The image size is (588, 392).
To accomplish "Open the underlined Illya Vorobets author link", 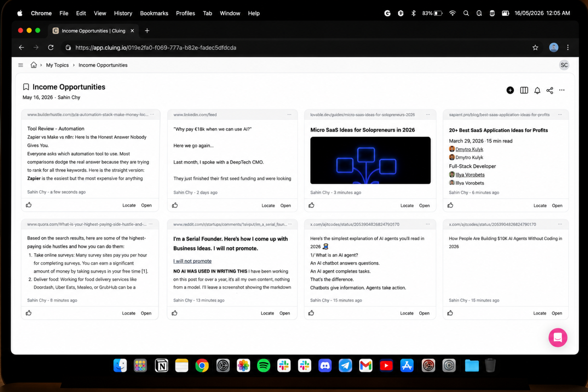I will coord(470,175).
